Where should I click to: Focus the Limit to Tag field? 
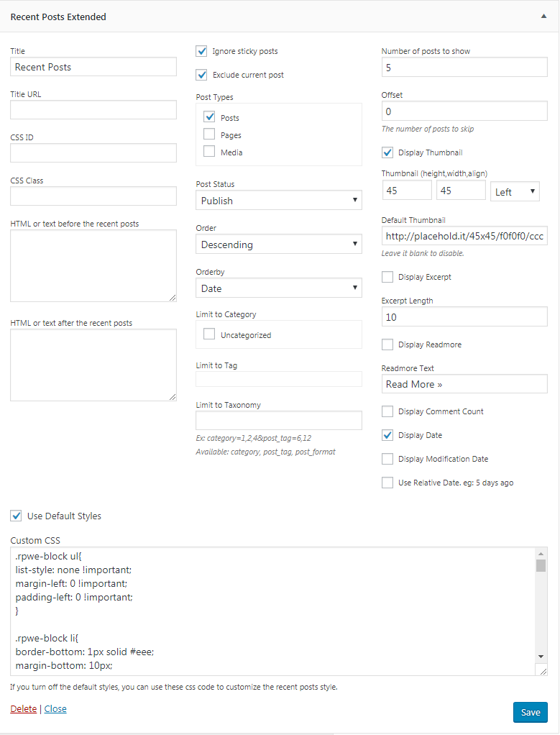tap(279, 379)
